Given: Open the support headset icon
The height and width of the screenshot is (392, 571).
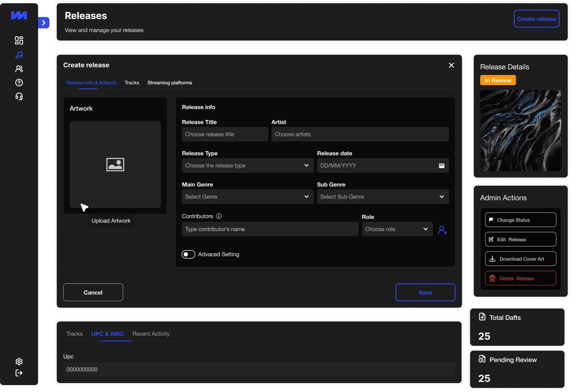Looking at the screenshot, I should click(x=19, y=96).
